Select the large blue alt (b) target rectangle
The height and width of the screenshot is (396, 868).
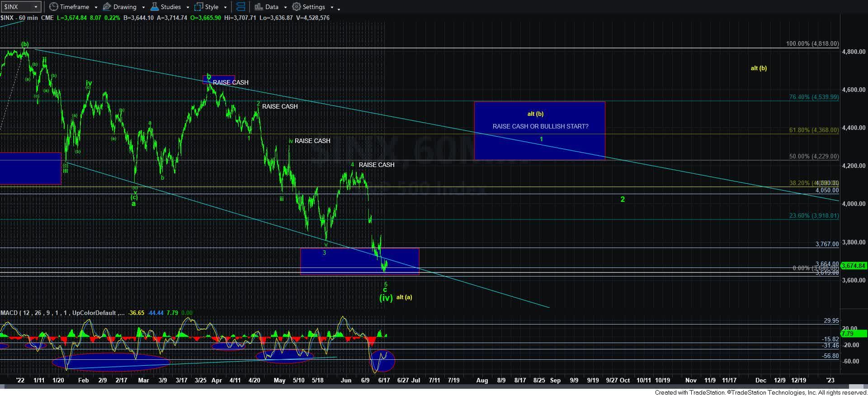(539, 130)
